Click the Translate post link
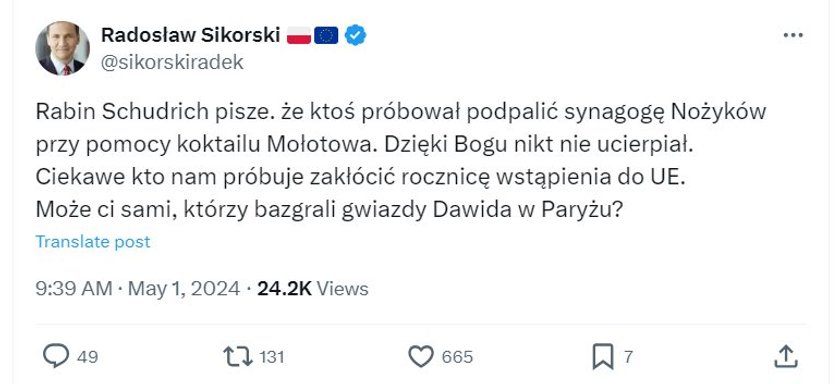The width and height of the screenshot is (840, 384). pyautogui.click(x=93, y=242)
